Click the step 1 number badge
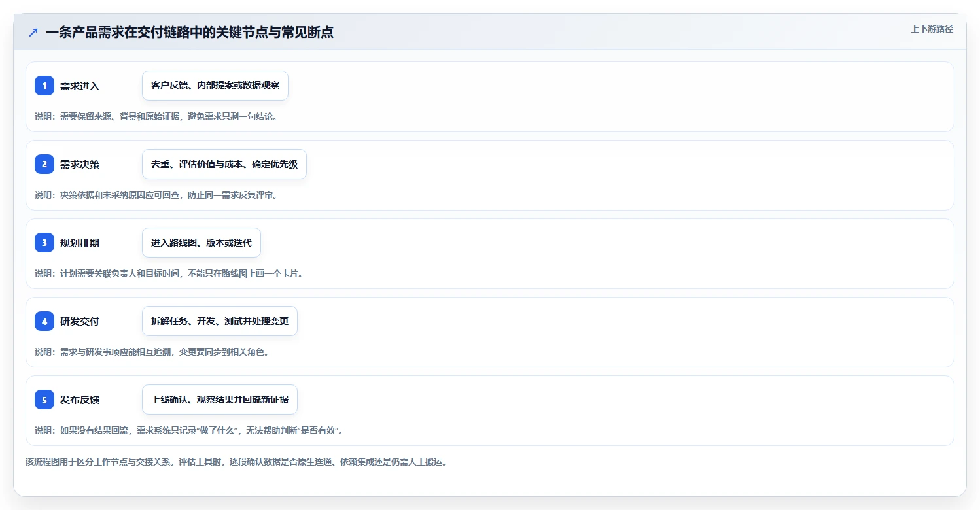The height and width of the screenshot is (510, 980). point(44,86)
